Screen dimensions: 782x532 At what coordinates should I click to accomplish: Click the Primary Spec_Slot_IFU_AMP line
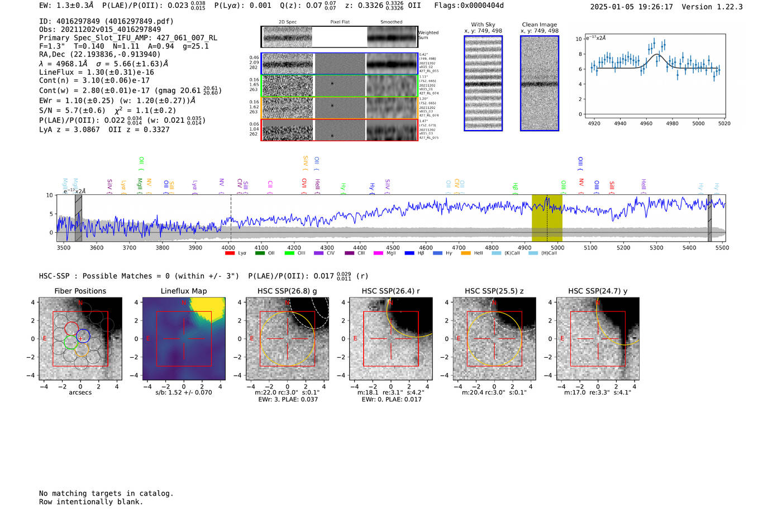128,38
